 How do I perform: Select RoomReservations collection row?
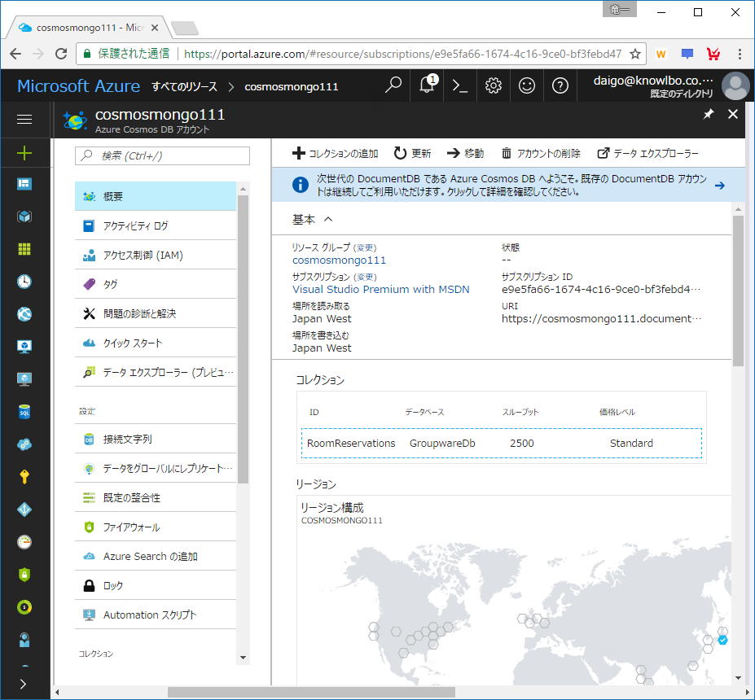pyautogui.click(x=501, y=443)
